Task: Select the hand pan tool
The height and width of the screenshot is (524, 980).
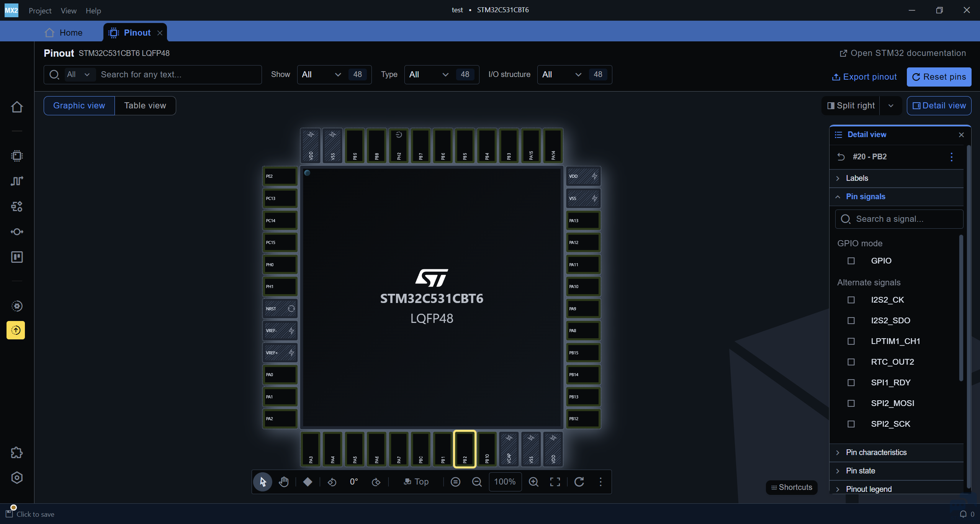Action: (x=284, y=481)
